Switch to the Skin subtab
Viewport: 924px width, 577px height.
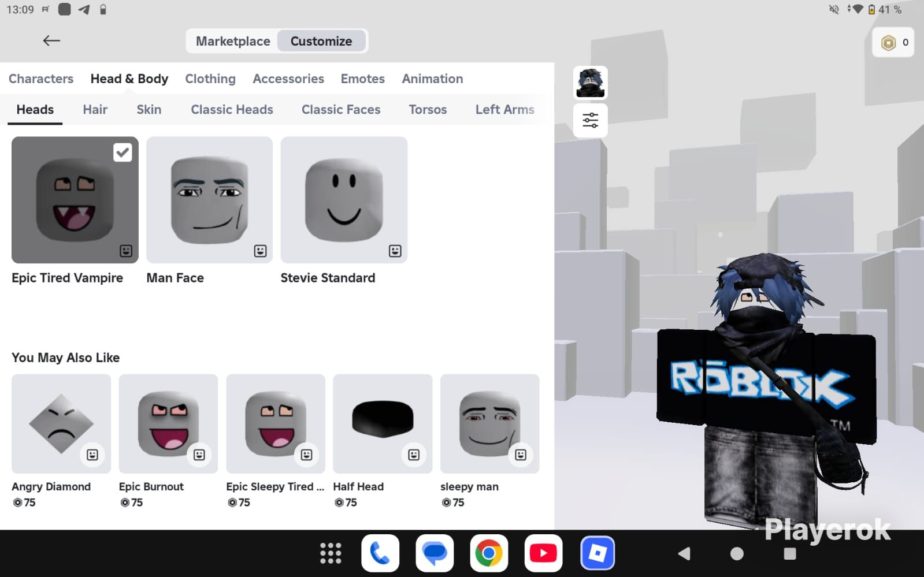(149, 110)
